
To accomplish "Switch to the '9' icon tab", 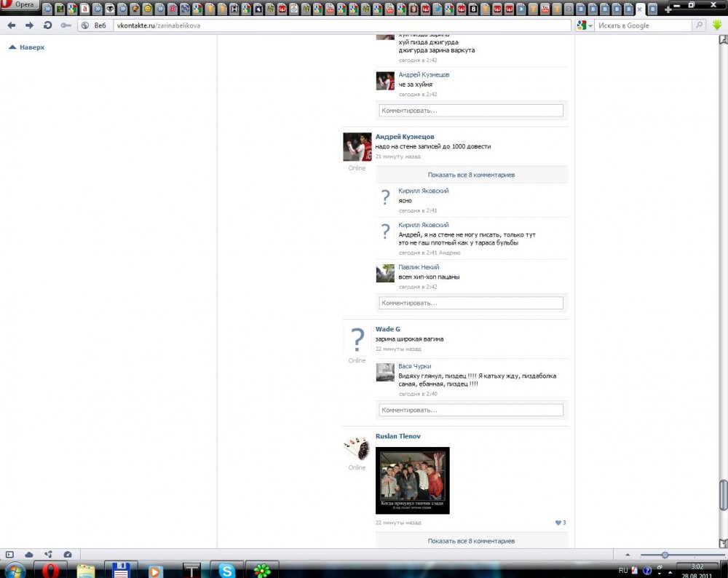I will point(414,8).
